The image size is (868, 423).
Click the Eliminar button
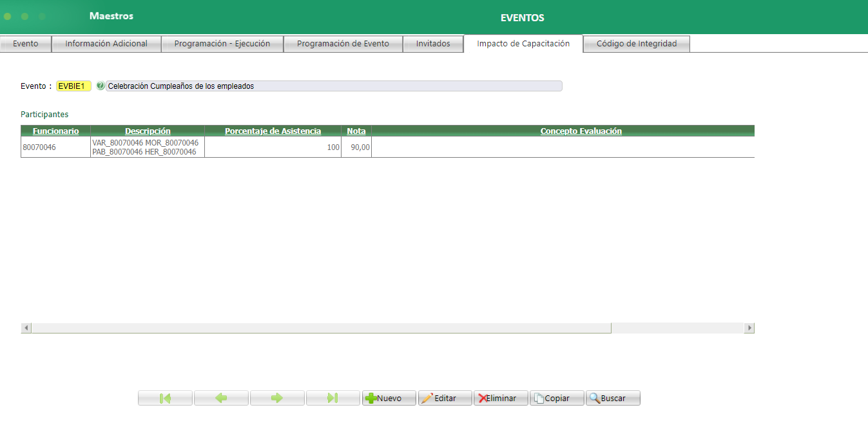coord(501,398)
